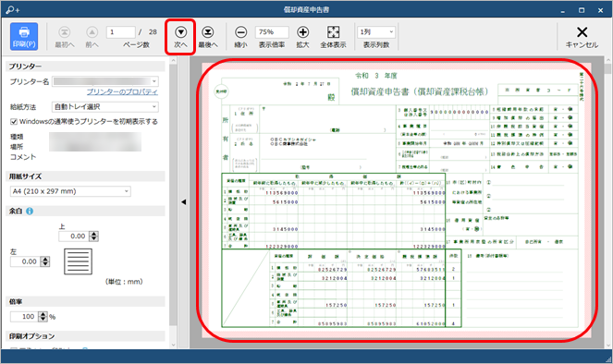
Task: Open the 給紙方法 自動トレイ選択 dropdown
Action: (105, 106)
